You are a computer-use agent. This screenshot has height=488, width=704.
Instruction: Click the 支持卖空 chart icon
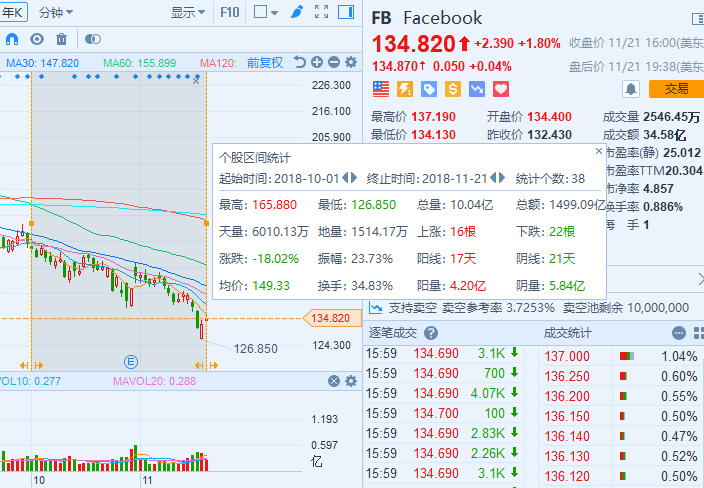point(375,308)
